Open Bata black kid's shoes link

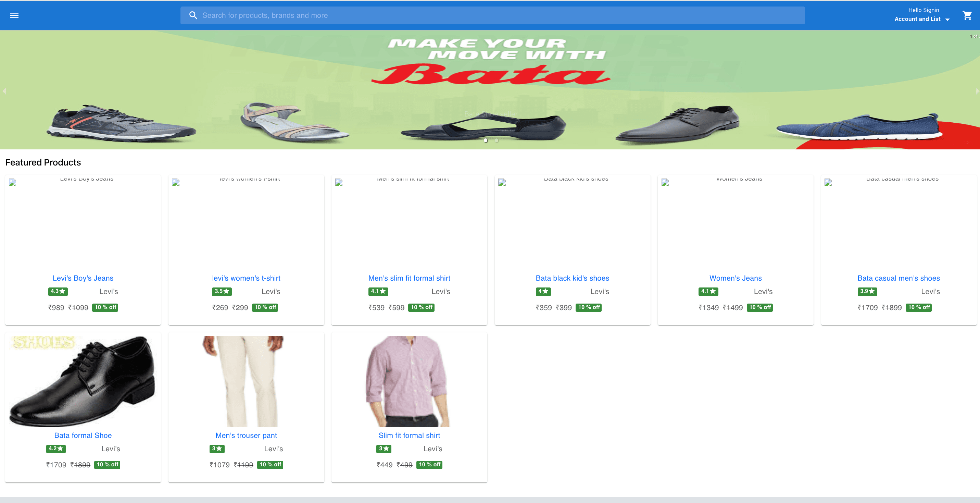tap(572, 278)
